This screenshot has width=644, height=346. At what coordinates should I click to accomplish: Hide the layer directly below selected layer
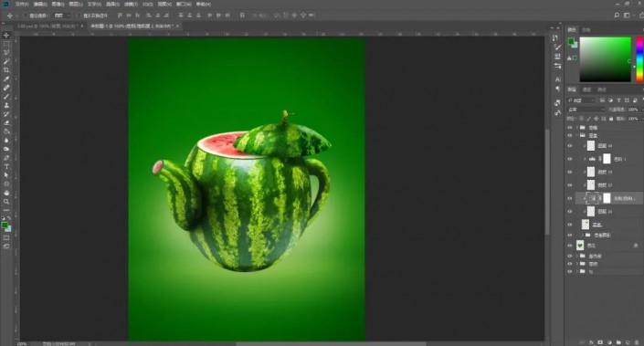pyautogui.click(x=570, y=212)
